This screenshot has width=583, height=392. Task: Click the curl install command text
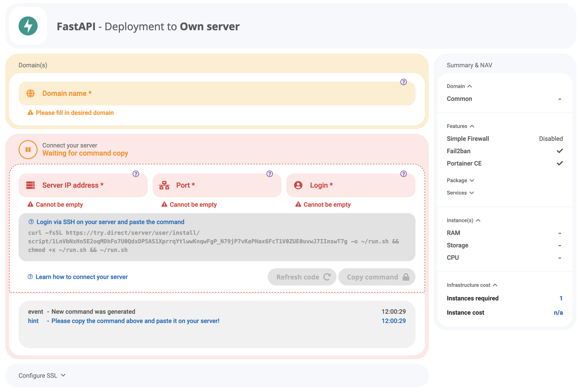[213, 241]
